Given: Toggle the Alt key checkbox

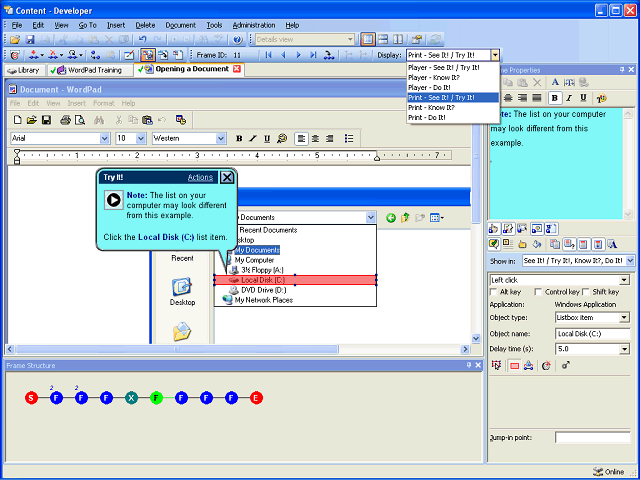Looking at the screenshot, I should tap(493, 291).
